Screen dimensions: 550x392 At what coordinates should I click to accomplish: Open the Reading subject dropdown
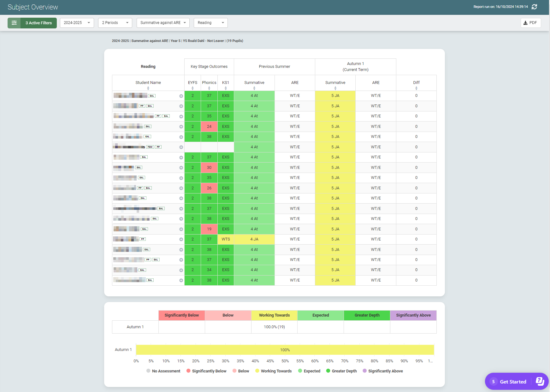pyautogui.click(x=210, y=23)
